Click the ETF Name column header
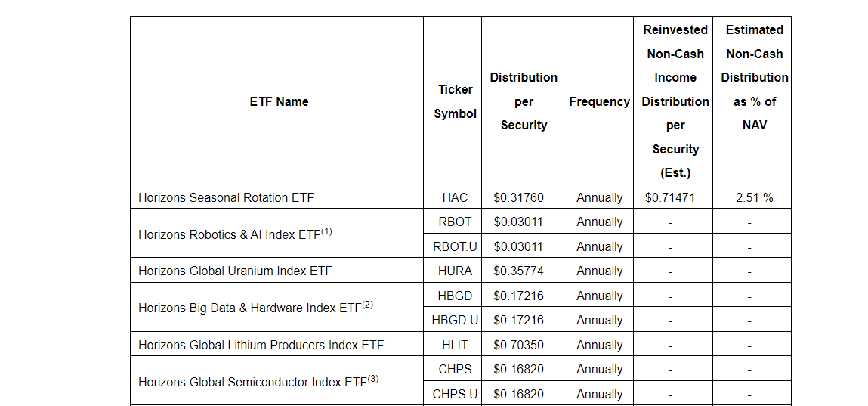Screen dimensions: 868x406 click(279, 101)
